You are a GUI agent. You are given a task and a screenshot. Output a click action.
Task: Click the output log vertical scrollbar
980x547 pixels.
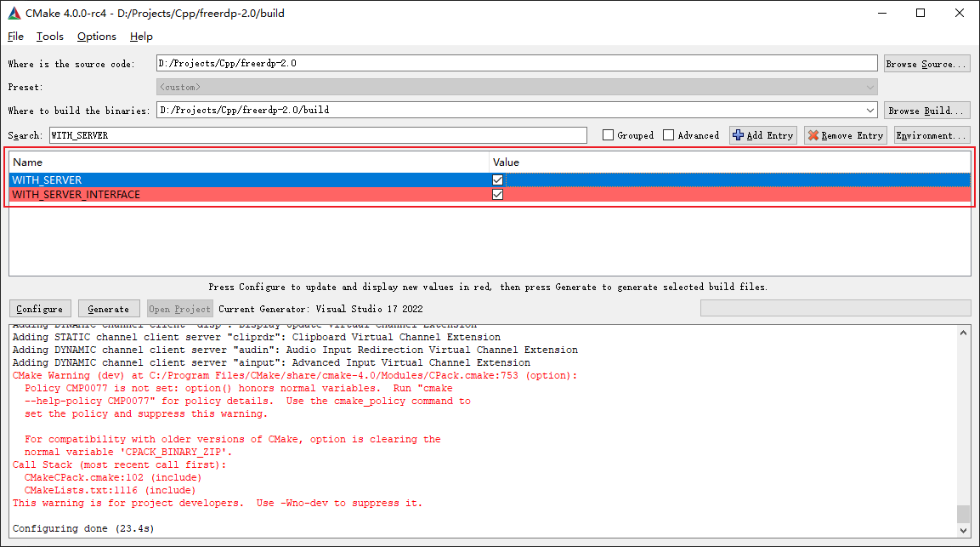click(962, 425)
